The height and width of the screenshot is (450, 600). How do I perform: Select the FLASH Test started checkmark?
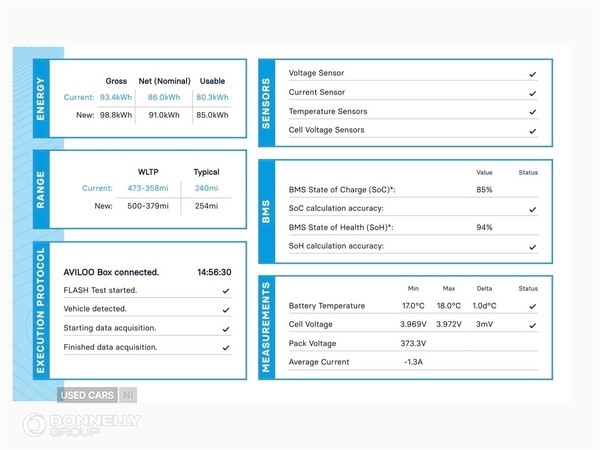[226, 291]
